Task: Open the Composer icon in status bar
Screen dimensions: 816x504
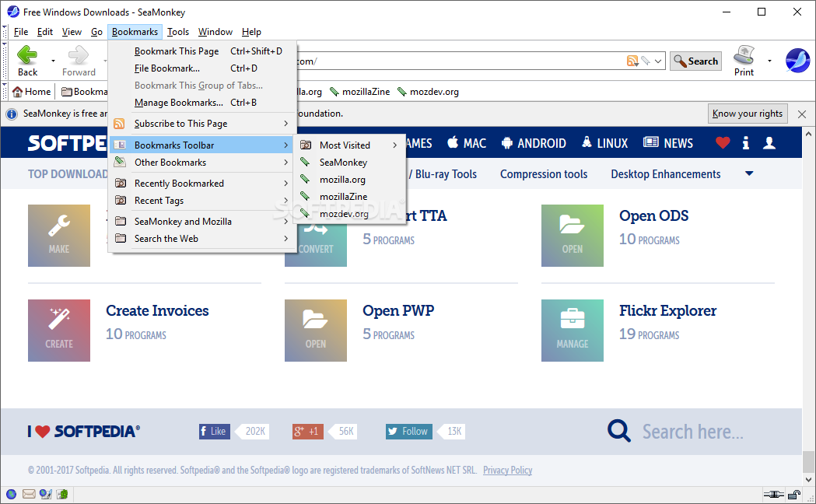Action: tap(46, 494)
